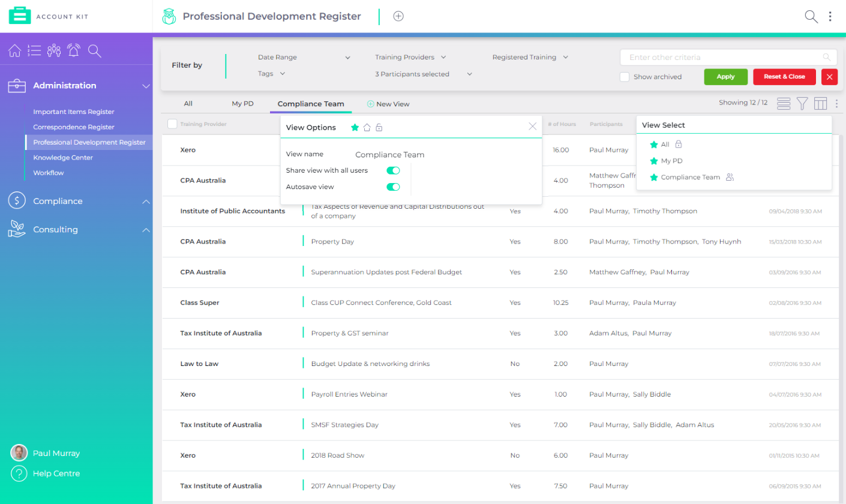
Task: Open the people group icon in sidebar
Action: [54, 50]
